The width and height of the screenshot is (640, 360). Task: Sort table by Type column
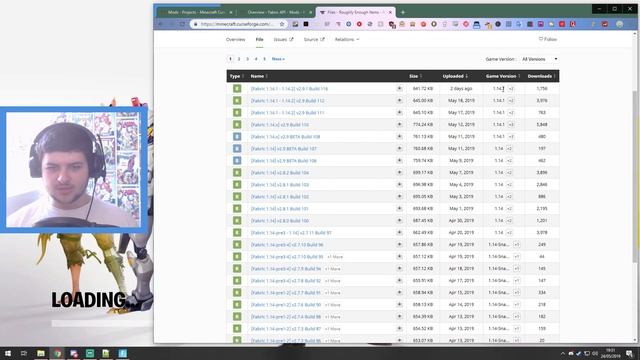pos(237,76)
